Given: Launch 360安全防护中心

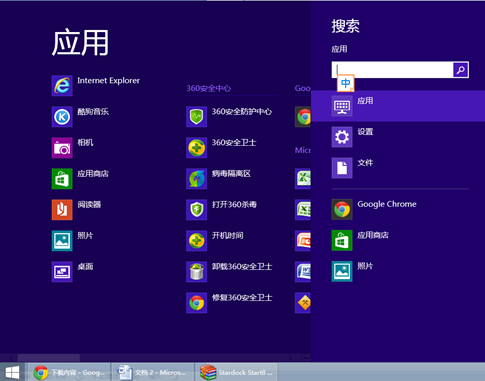Looking at the screenshot, I should pos(229,117).
